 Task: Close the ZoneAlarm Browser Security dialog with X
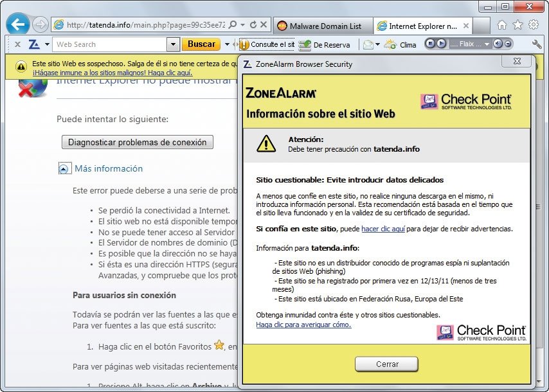coord(517,61)
